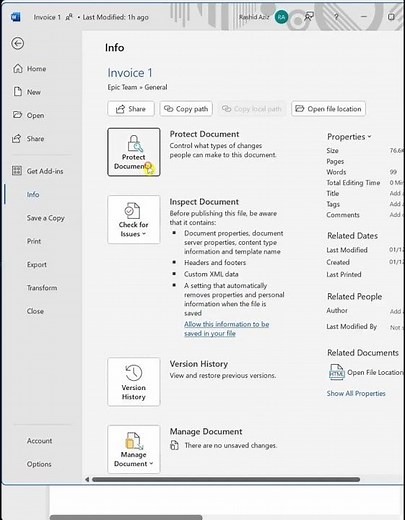Open the Home page in backstage sidebar
Screen dimensions: 405x520
tap(37, 69)
